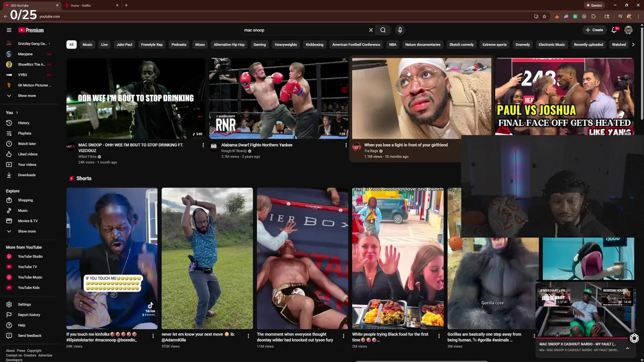Open the Wikid Films channel link
Image resolution: width=644 pixels, height=362 pixels.
point(88,156)
